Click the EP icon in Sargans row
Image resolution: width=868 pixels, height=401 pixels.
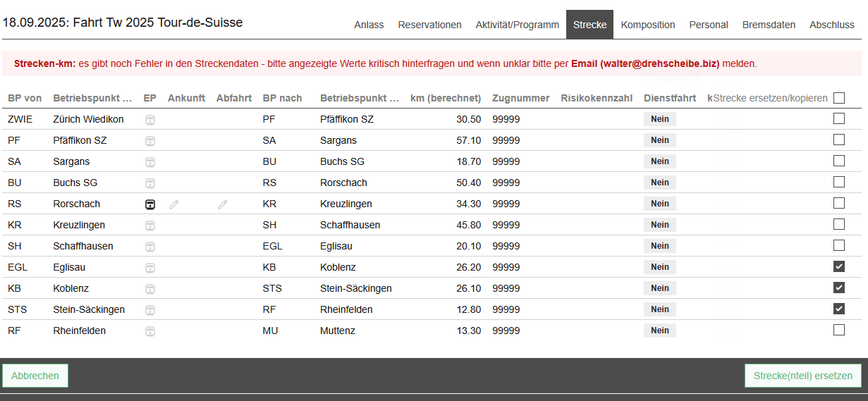(x=150, y=162)
